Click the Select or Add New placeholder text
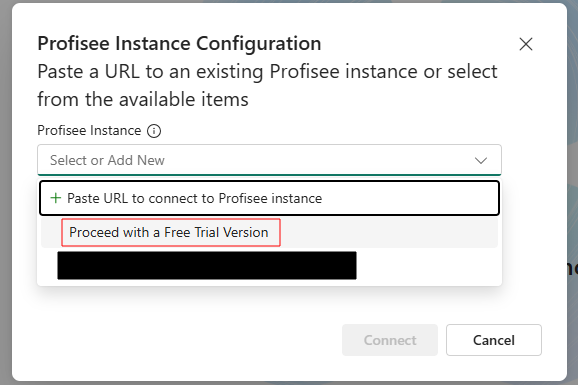This screenshot has height=385, width=578. pyautogui.click(x=107, y=160)
